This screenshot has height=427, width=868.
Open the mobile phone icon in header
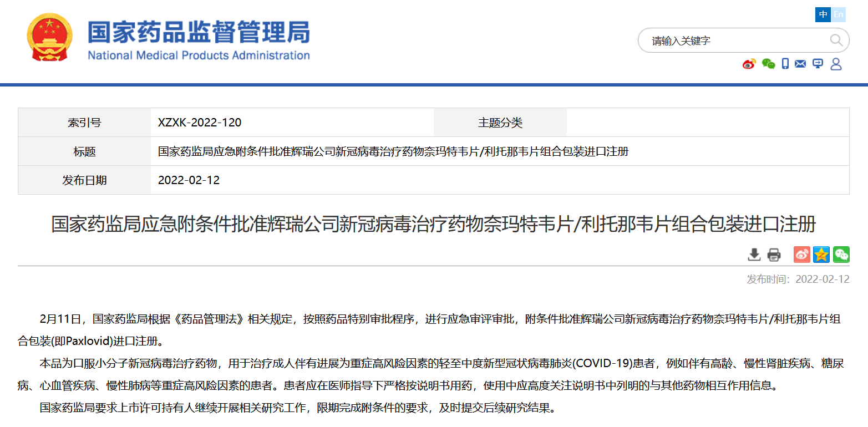(785, 64)
